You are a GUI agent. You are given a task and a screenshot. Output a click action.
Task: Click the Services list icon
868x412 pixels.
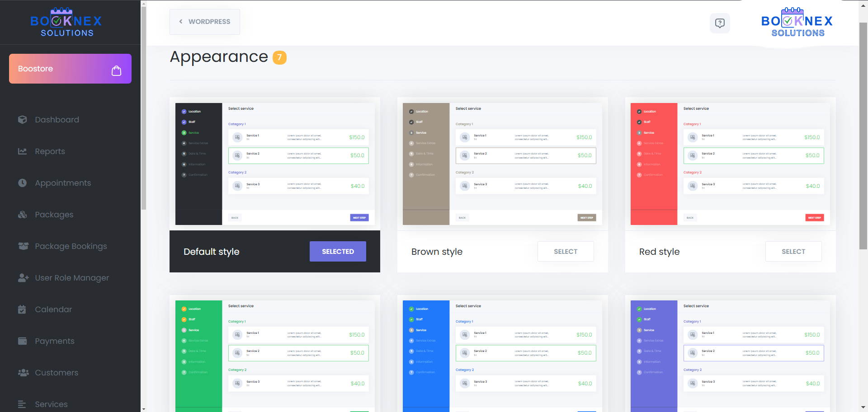[x=23, y=404]
